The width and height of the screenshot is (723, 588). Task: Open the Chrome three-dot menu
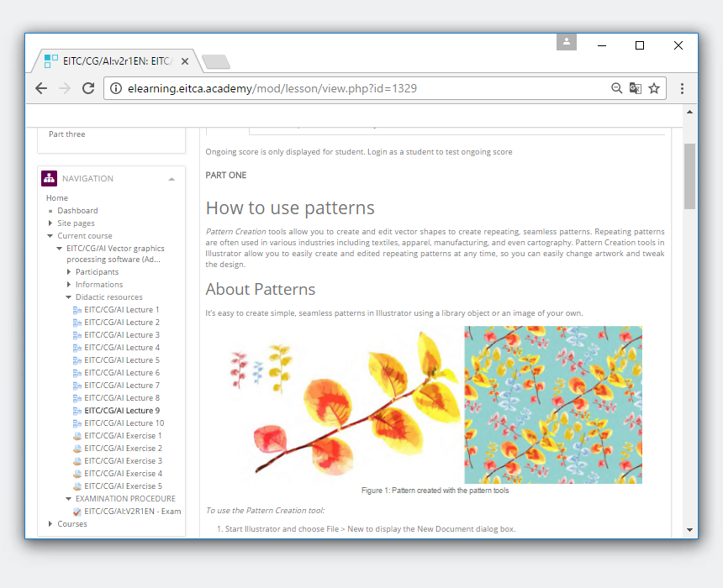click(682, 88)
